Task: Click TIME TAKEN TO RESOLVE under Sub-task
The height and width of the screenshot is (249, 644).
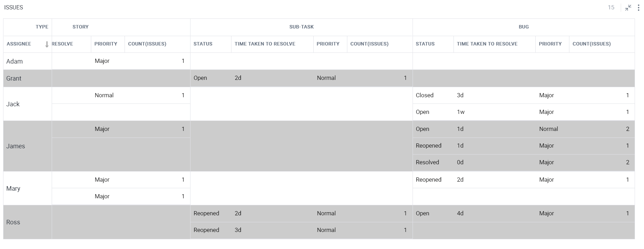Action: pos(265,44)
